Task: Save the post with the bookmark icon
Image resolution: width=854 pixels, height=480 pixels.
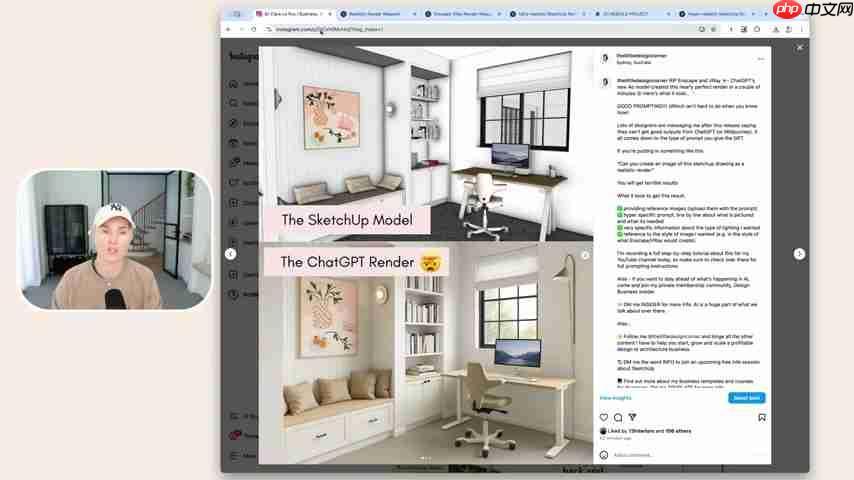Action: 762,417
